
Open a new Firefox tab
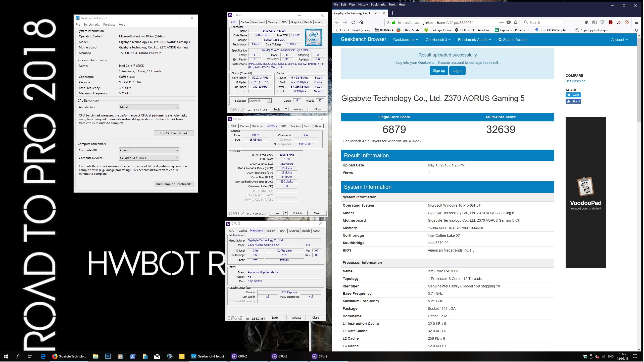tap(393, 13)
